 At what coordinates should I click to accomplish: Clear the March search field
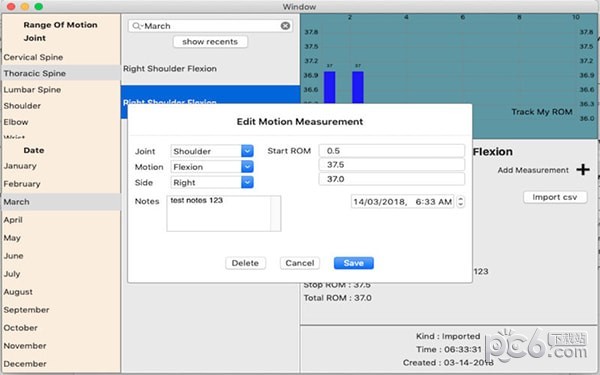tap(285, 26)
